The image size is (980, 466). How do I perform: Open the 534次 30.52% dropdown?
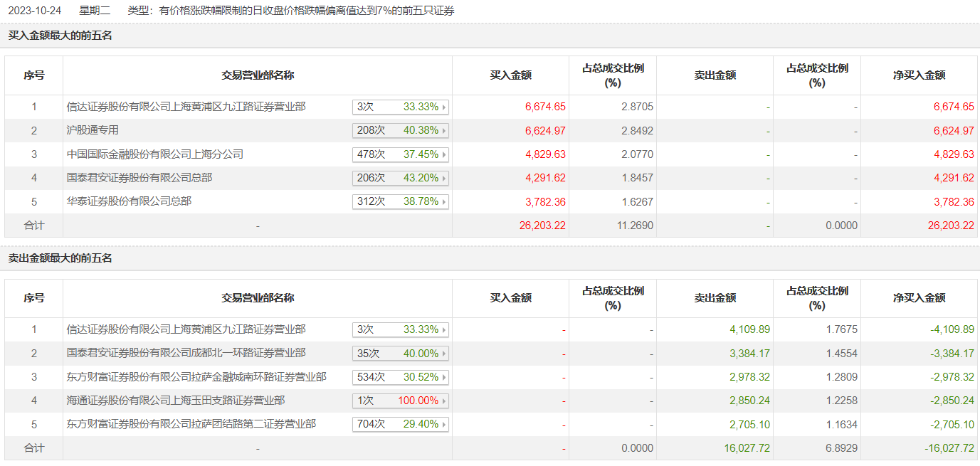coord(401,377)
